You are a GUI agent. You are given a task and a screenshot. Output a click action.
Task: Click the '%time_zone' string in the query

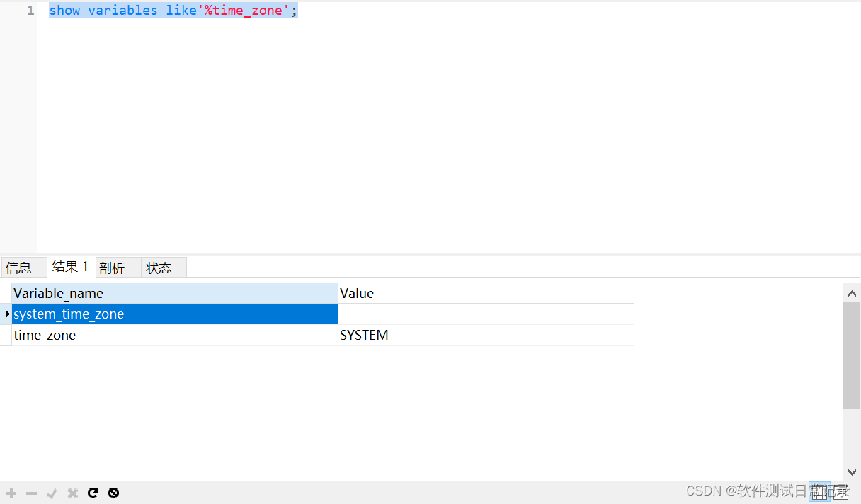(244, 11)
